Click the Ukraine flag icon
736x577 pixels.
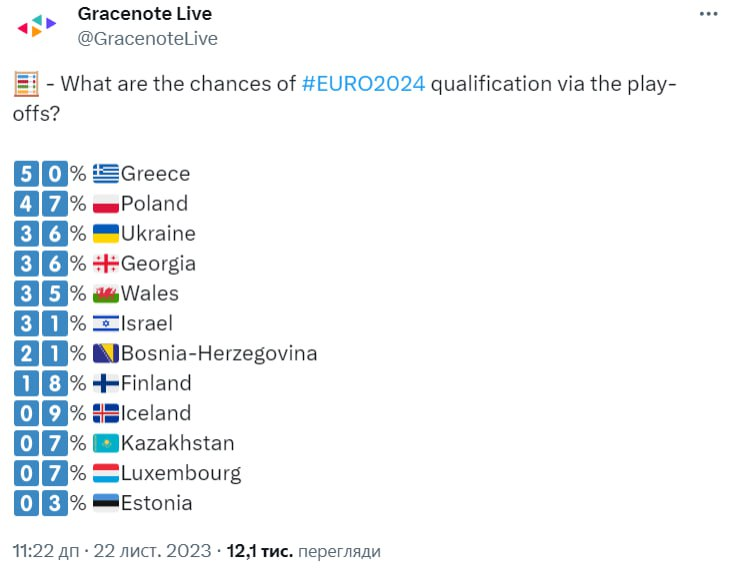tap(105, 234)
